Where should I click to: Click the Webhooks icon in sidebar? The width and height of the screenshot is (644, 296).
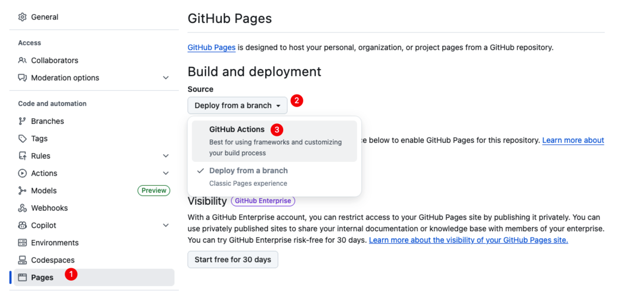point(22,208)
